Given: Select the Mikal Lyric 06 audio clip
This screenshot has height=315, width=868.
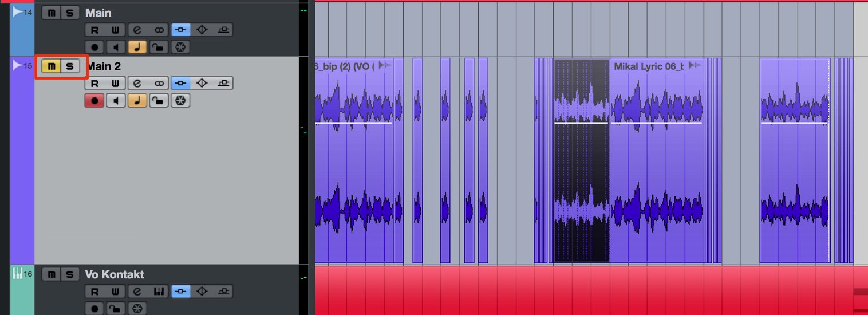Looking at the screenshot, I should tap(657, 160).
